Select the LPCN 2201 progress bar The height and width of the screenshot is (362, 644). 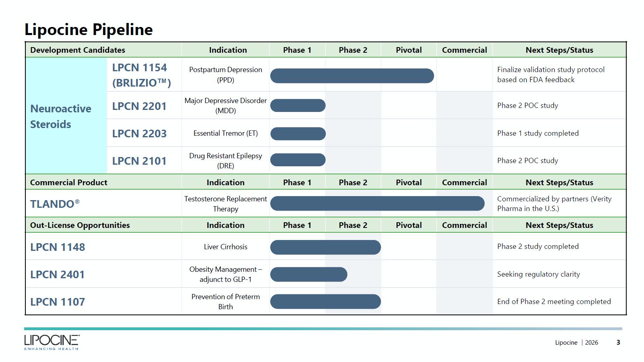pyautogui.click(x=298, y=105)
